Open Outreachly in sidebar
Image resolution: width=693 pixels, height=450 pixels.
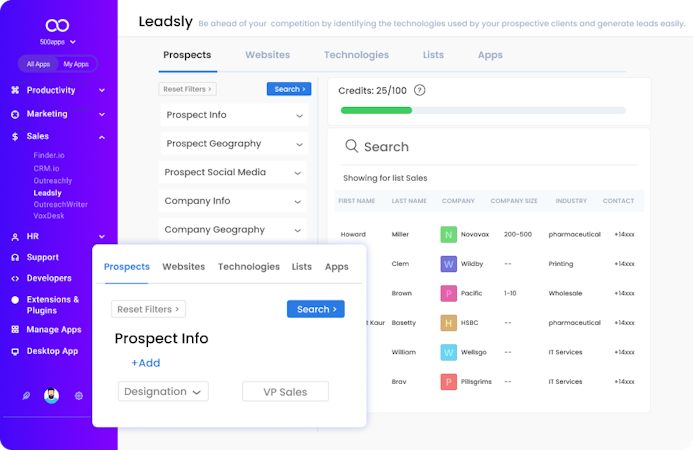[x=53, y=180]
